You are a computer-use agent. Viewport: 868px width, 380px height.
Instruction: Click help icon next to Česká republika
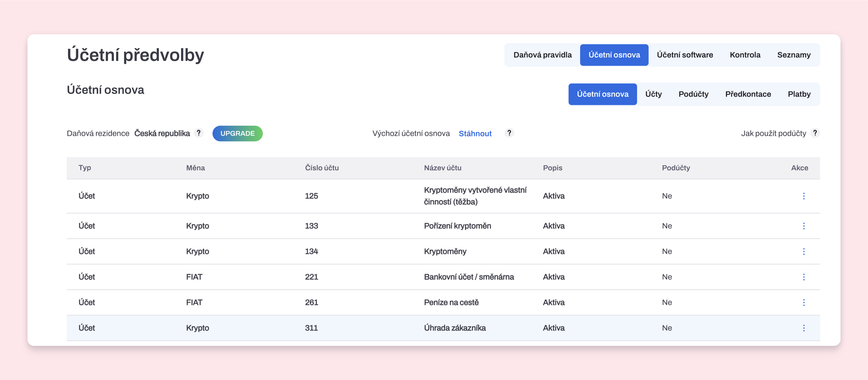point(199,133)
